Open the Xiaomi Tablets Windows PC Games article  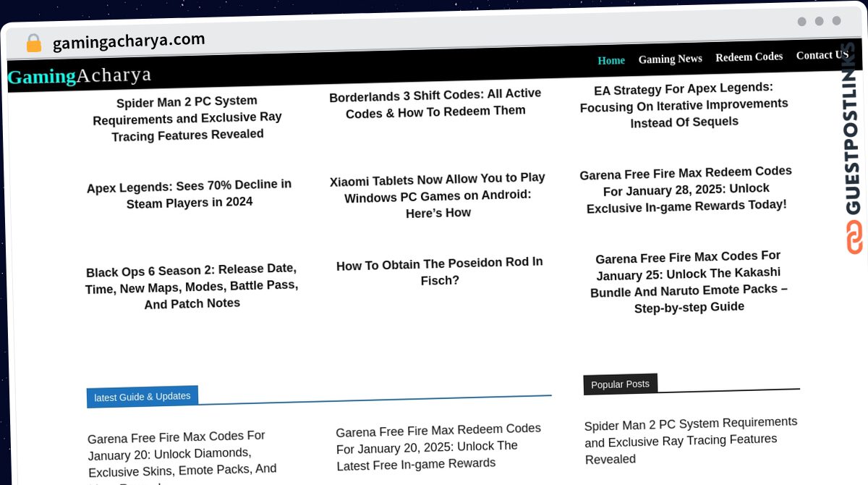point(438,195)
